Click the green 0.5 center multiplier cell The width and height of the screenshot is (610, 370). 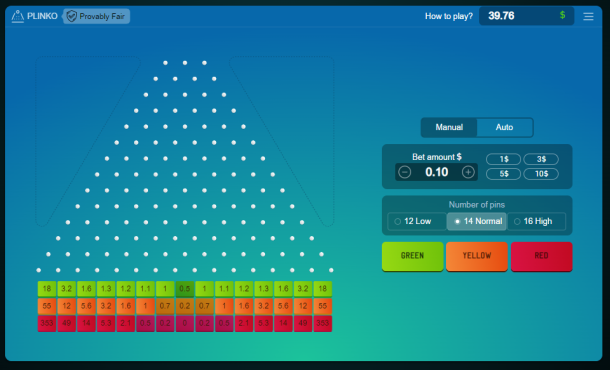(185, 289)
